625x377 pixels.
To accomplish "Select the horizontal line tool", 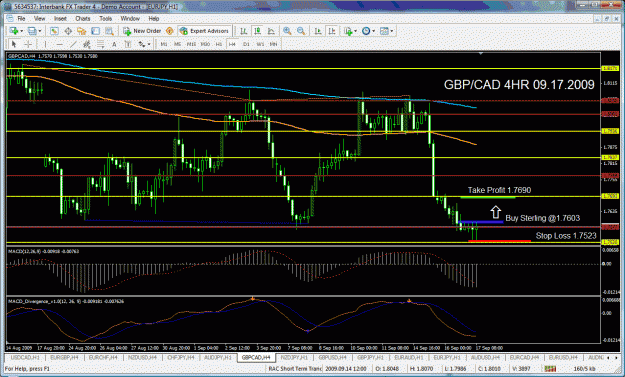I will (x=59, y=44).
